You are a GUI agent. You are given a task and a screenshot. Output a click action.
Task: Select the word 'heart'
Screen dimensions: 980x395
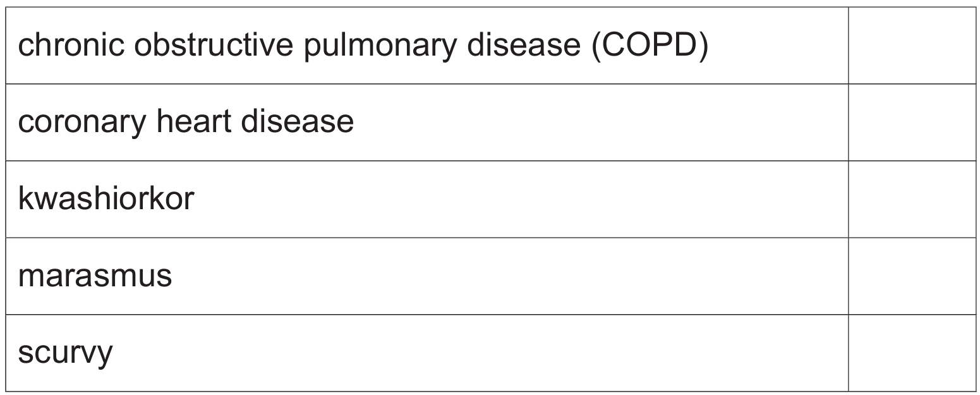[189, 120]
